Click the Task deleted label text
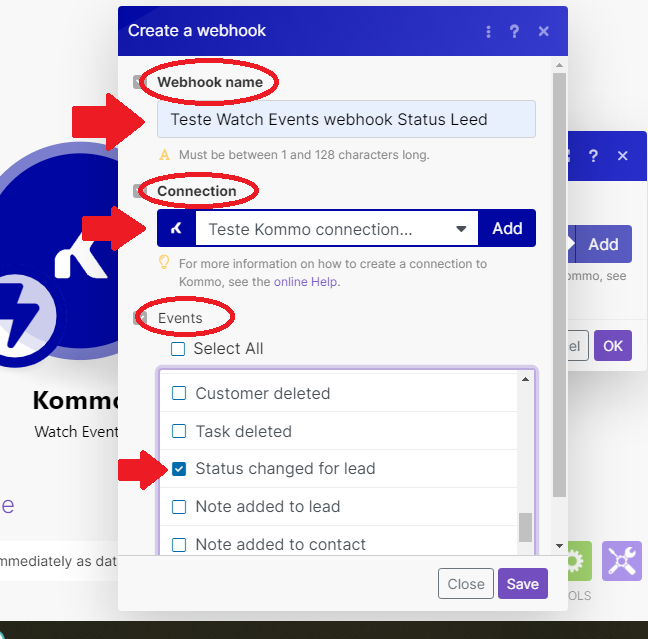This screenshot has width=648, height=639. [243, 432]
